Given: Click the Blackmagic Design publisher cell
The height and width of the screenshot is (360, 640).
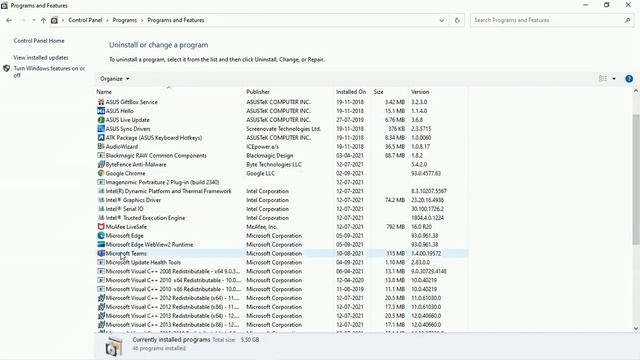Looking at the screenshot, I should [x=269, y=156].
